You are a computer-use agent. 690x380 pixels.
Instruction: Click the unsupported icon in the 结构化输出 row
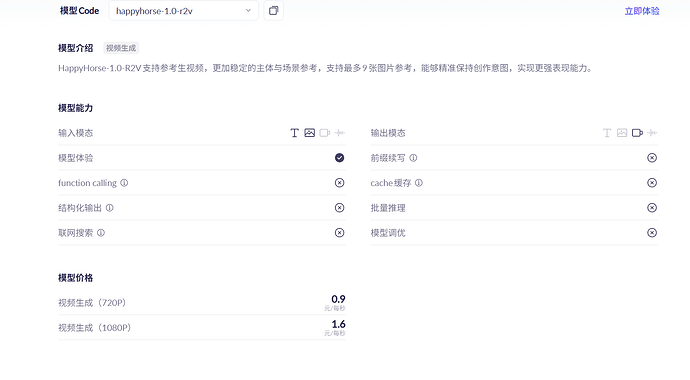(x=339, y=208)
